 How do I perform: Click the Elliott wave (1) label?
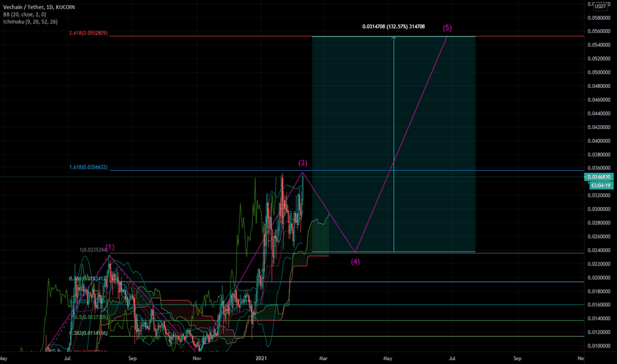pyautogui.click(x=110, y=247)
